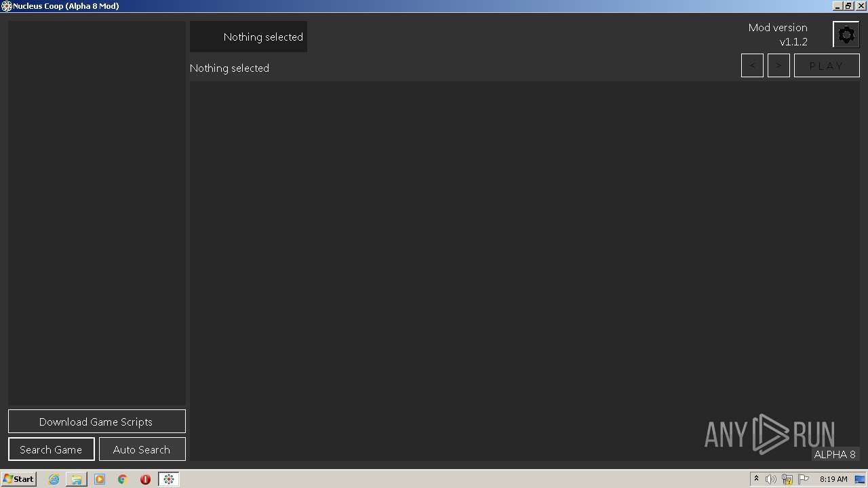The image size is (868, 488).
Task: Launch Internet Explorer from taskbar
Action: pyautogui.click(x=54, y=479)
